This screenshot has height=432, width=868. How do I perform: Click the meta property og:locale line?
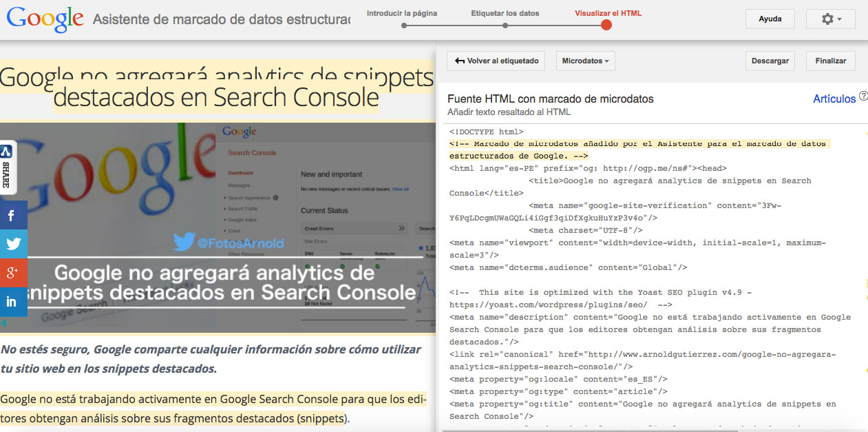click(x=558, y=379)
